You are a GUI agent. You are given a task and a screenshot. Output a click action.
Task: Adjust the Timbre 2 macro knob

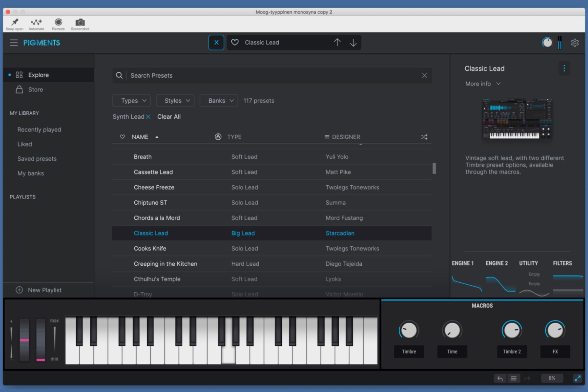pyautogui.click(x=512, y=330)
